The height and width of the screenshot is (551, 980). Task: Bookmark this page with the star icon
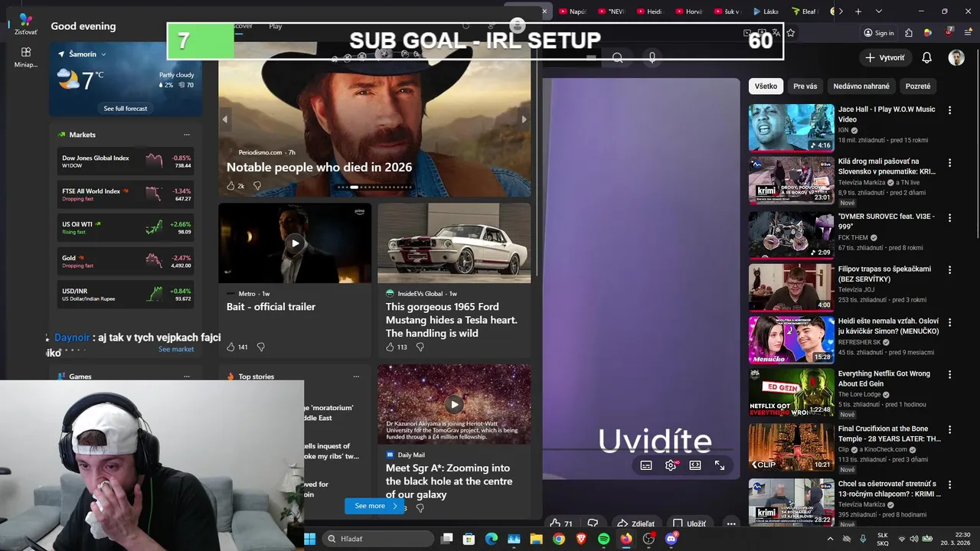click(791, 33)
